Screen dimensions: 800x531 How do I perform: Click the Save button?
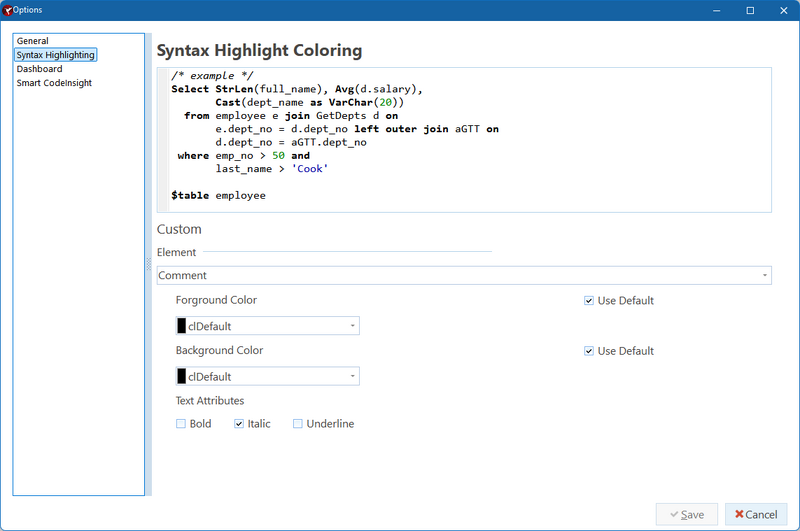[687, 514]
